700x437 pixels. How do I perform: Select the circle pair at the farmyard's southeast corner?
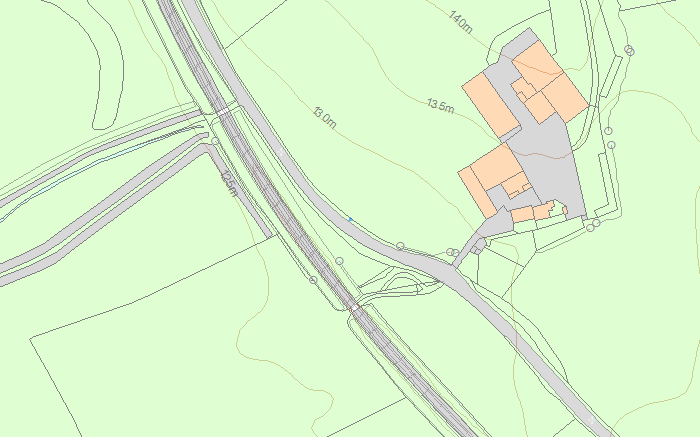[x=593, y=225]
